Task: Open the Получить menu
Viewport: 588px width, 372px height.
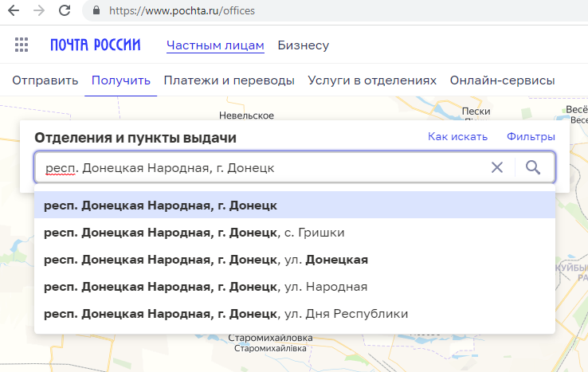Action: point(121,80)
